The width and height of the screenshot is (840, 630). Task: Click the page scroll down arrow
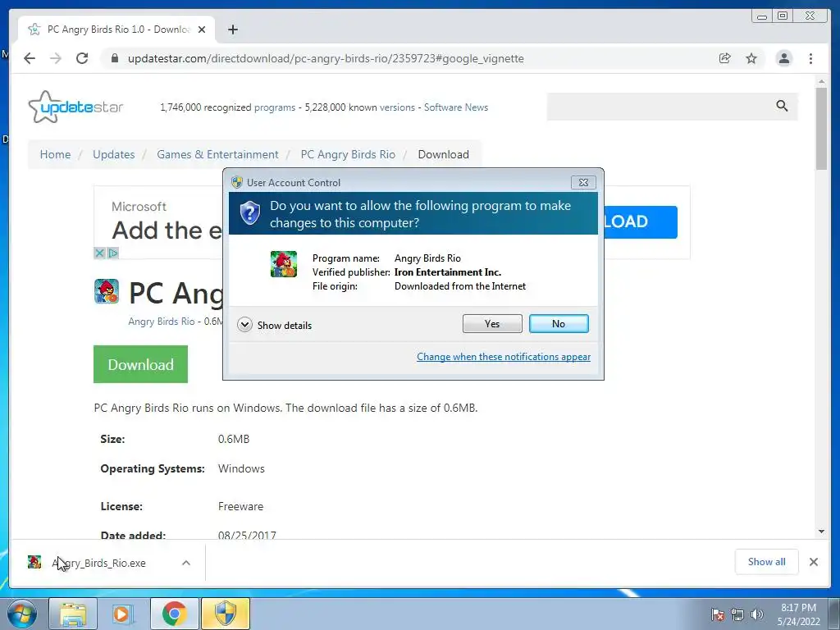pos(822,532)
